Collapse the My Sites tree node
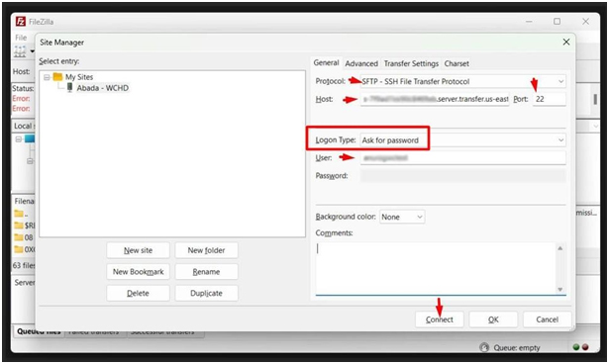Image resolution: width=609 pixels, height=364 pixels. pyautogui.click(x=47, y=77)
